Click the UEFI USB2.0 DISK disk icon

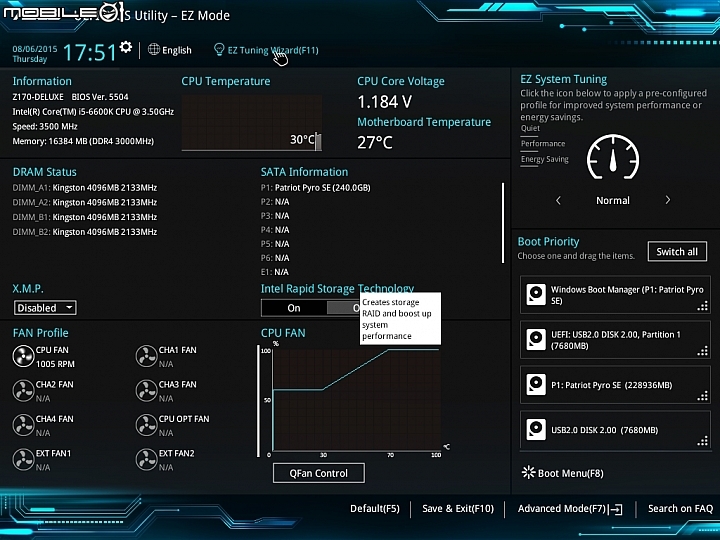pyautogui.click(x=536, y=340)
